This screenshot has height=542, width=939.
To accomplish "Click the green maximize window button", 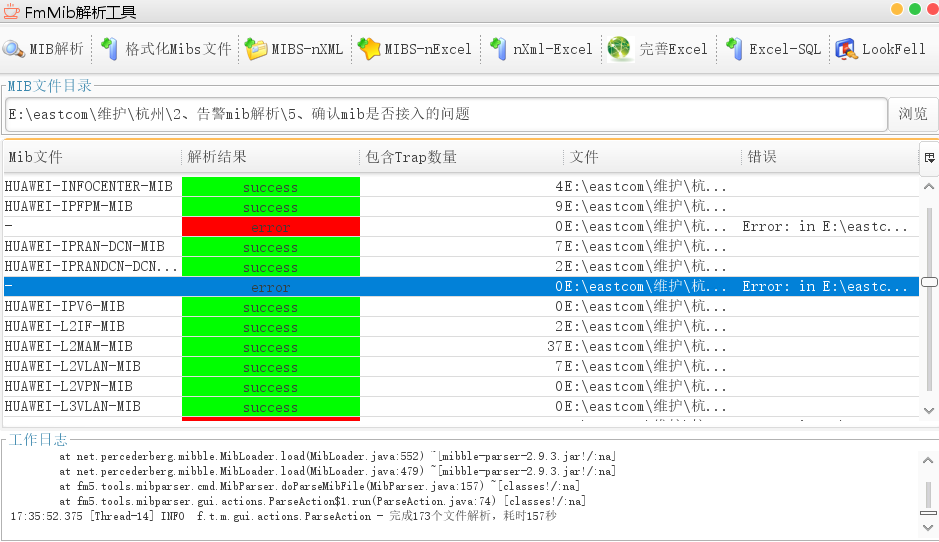I will (915, 9).
